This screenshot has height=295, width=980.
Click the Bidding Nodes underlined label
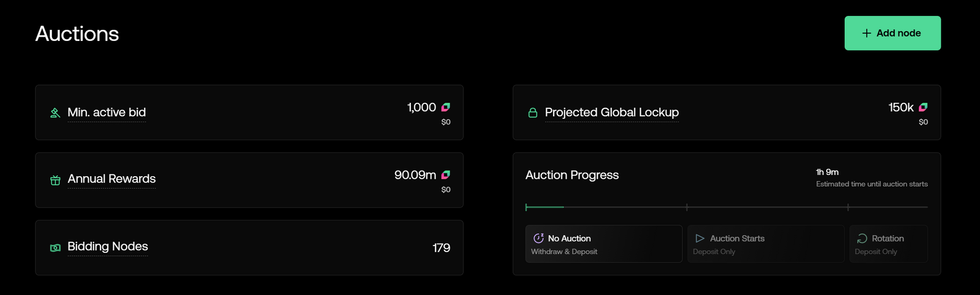108,247
